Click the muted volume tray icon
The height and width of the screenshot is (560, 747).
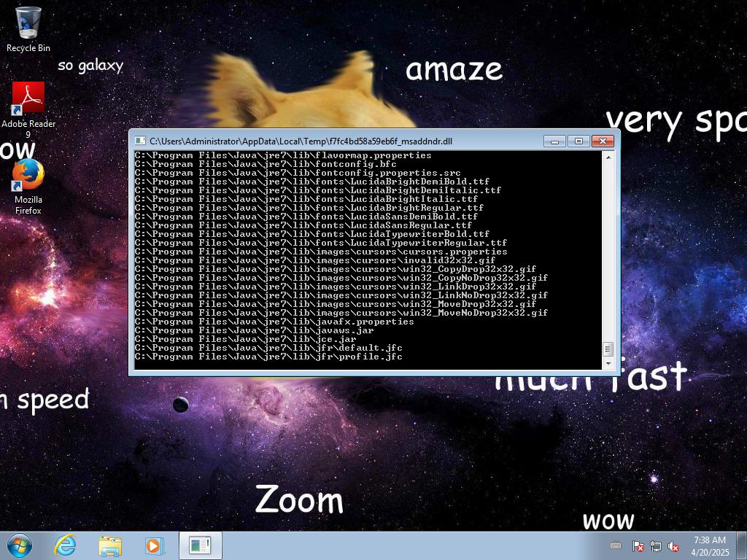click(x=673, y=545)
